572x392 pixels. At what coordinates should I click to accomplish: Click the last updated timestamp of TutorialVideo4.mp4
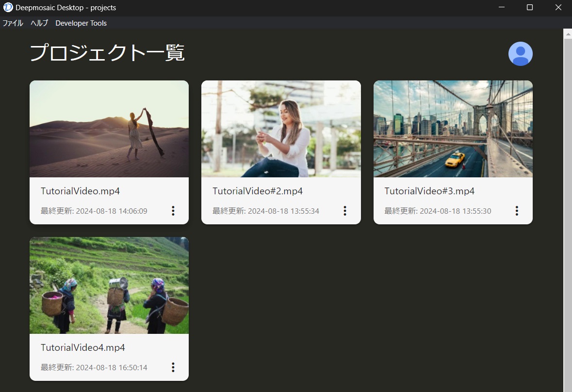pos(93,367)
